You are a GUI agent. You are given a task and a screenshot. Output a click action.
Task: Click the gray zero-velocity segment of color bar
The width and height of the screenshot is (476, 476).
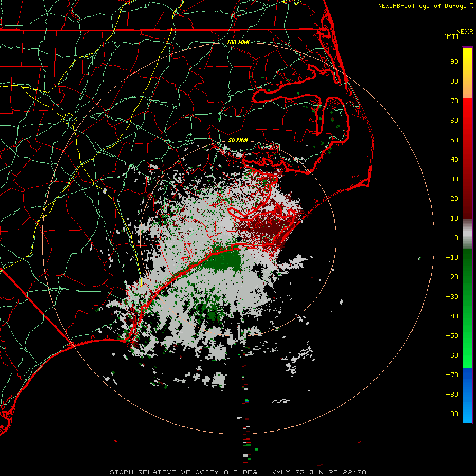[467, 234]
